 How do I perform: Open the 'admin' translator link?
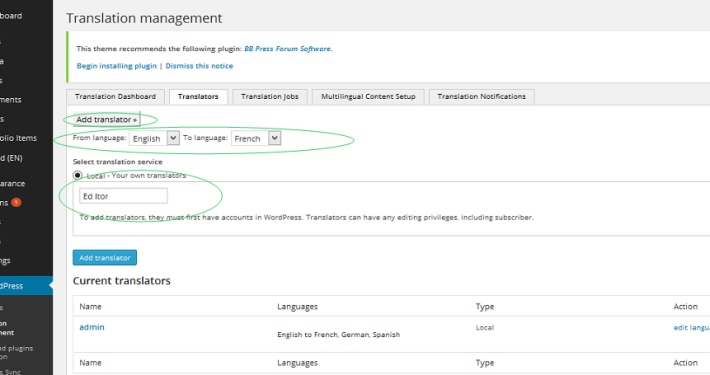click(92, 327)
